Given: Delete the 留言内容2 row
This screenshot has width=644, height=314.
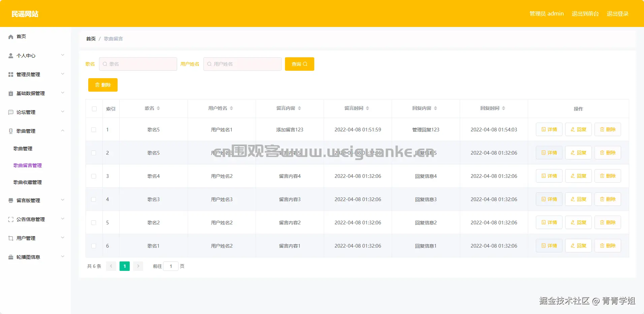Looking at the screenshot, I should pos(608,222).
